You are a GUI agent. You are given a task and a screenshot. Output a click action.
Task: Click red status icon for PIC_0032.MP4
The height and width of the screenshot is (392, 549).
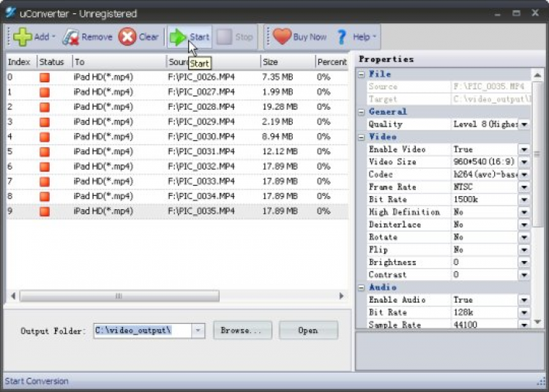click(45, 167)
